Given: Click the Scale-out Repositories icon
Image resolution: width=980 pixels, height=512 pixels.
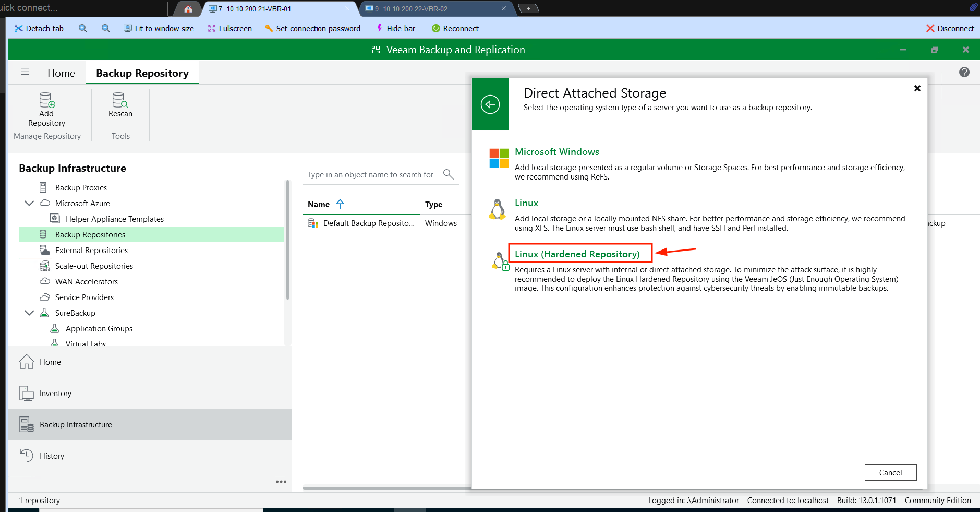Looking at the screenshot, I should (x=45, y=266).
